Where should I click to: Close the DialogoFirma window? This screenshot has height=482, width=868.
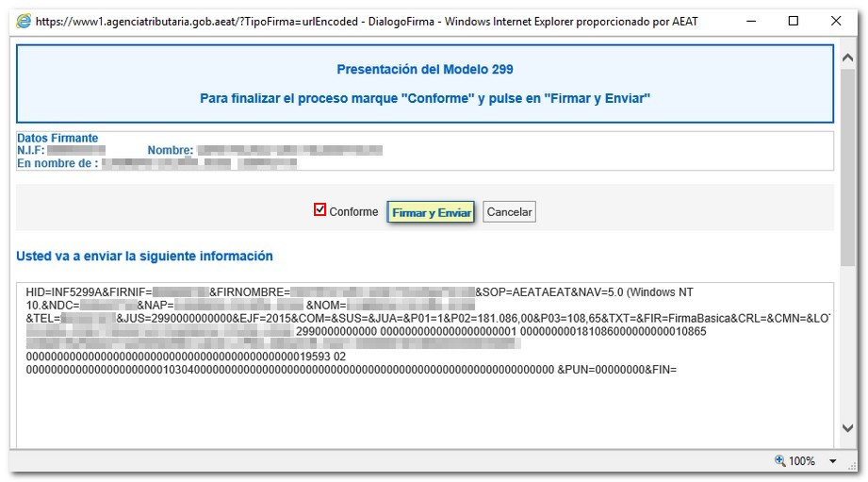836,21
